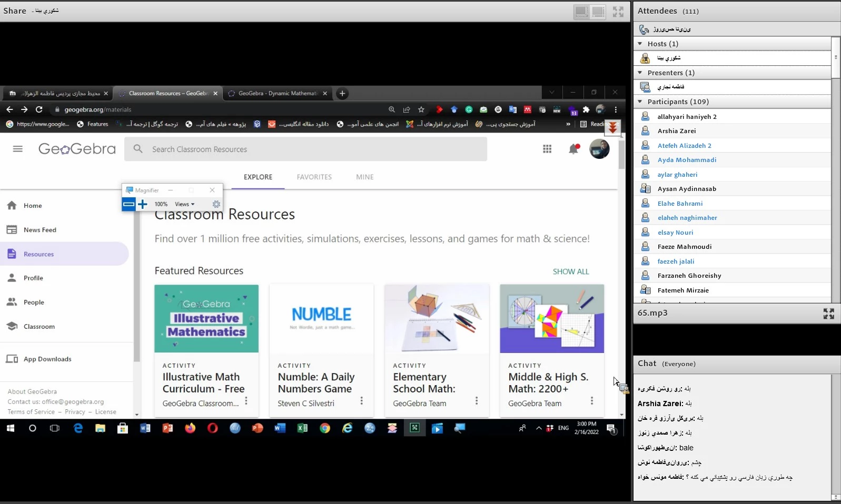Click the GeoGebra notifications bell icon

573,149
